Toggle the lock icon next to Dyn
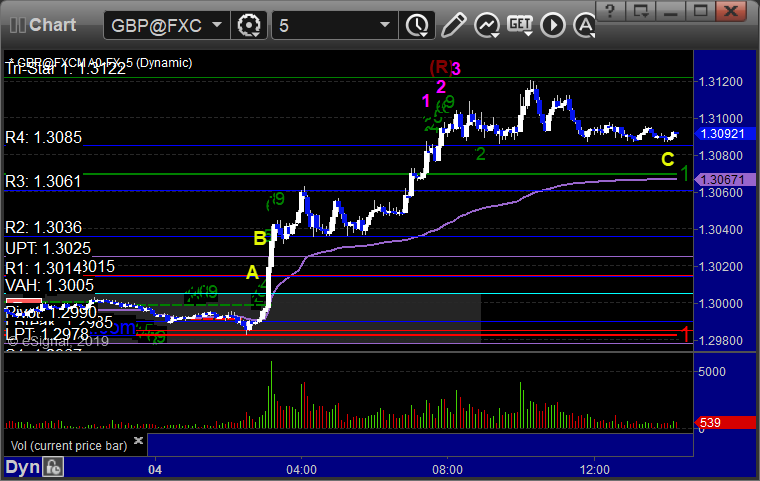 coord(53,467)
